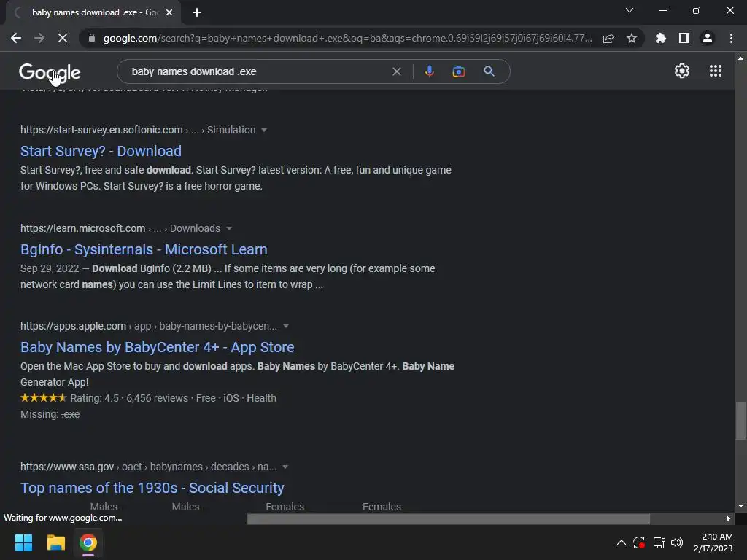The height and width of the screenshot is (560, 747).
Task: Open Baby Names by BabyCenter result
Action: [x=158, y=347]
